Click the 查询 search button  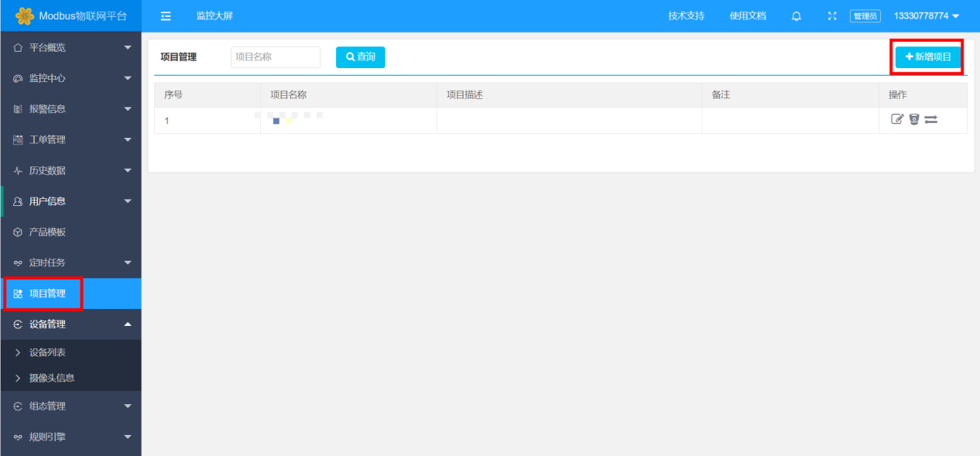click(360, 57)
